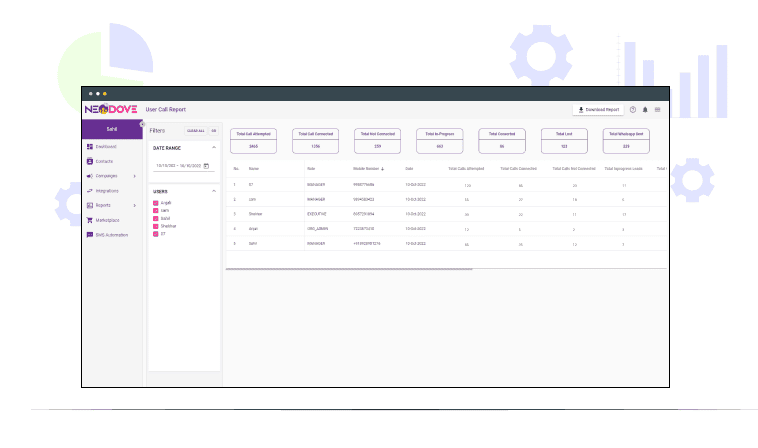The height and width of the screenshot is (448, 758).
Task: Expand the Campaigns submenu arrow
Action: pyautogui.click(x=135, y=176)
